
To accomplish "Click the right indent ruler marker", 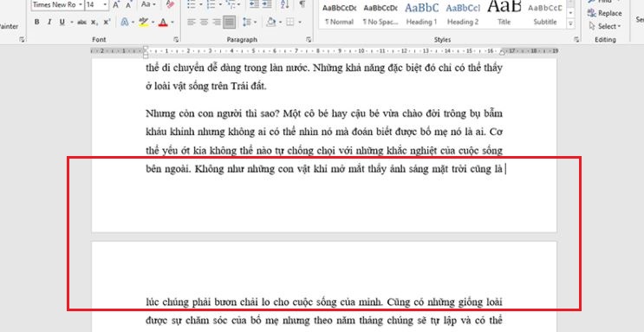I will [502, 53].
